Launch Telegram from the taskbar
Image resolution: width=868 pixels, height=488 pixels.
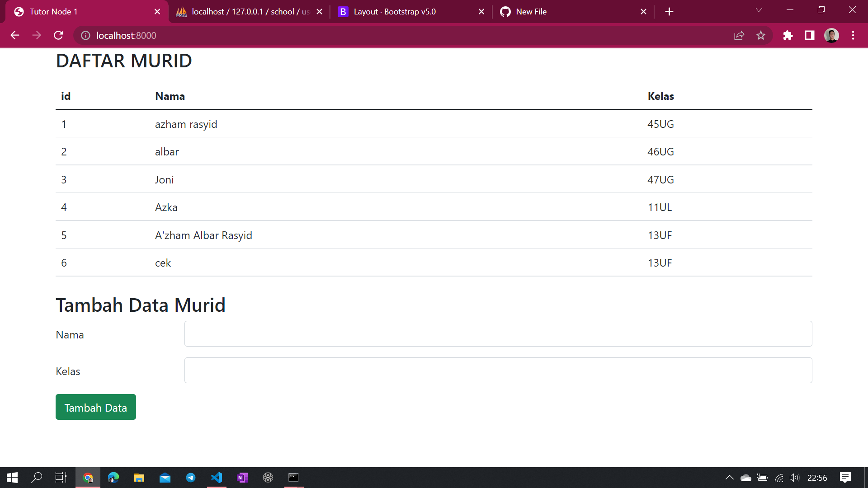pos(191,478)
